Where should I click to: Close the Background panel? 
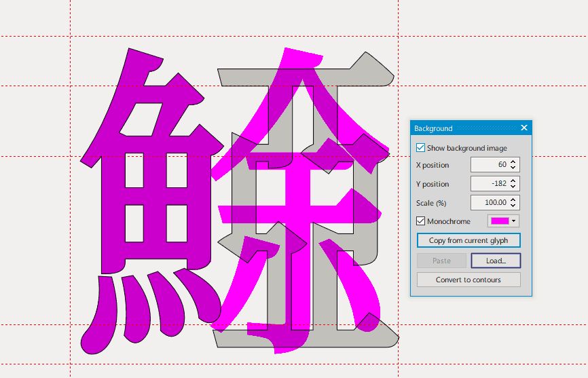coord(523,128)
